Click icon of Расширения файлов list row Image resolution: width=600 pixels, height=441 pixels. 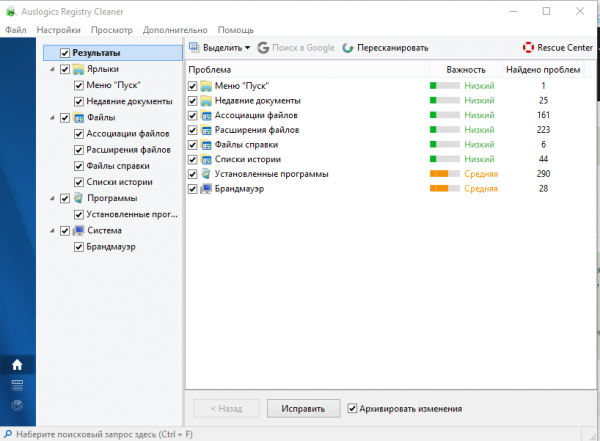pyautogui.click(x=206, y=130)
